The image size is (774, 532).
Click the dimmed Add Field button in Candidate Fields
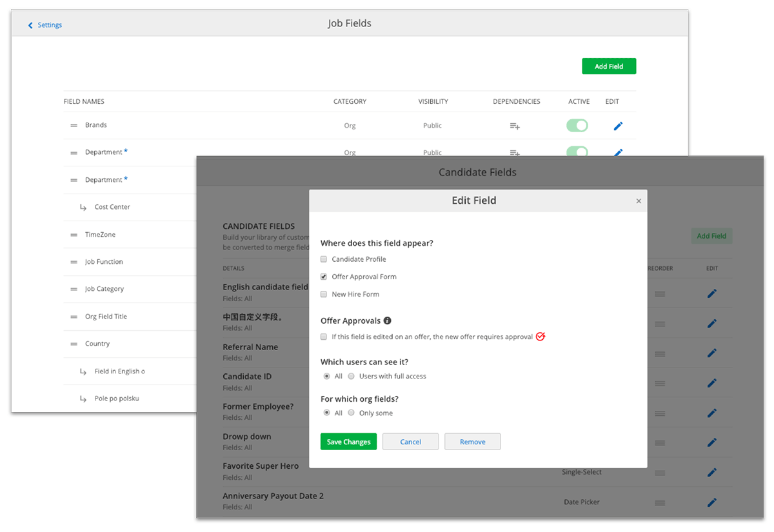coord(711,236)
